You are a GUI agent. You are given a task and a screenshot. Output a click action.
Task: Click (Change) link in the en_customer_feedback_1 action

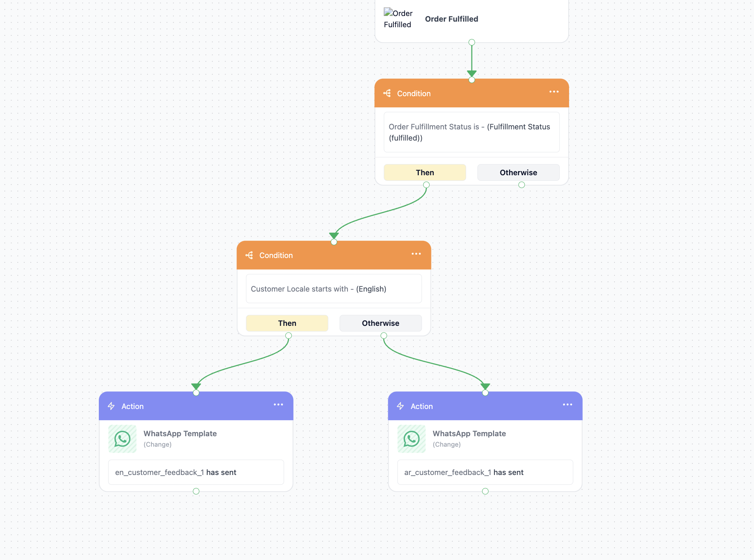(157, 444)
